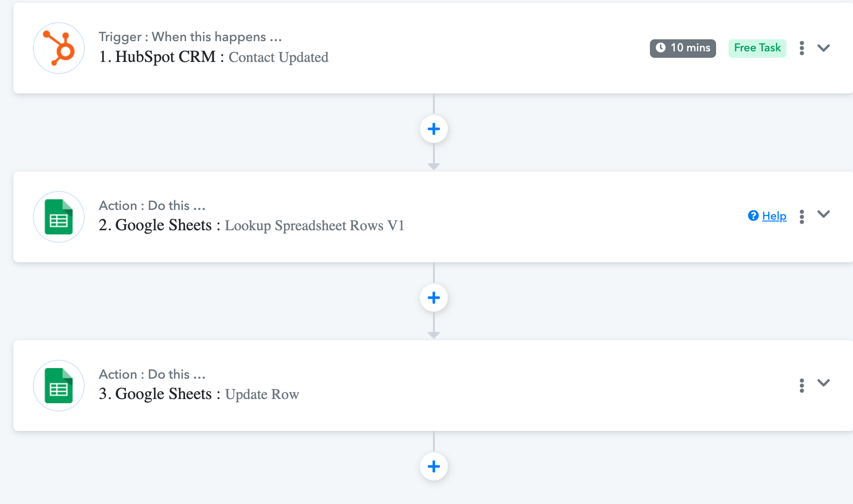Expand the Lookup Spreadsheet Rows step
This screenshot has height=504, width=853.
tap(823, 214)
